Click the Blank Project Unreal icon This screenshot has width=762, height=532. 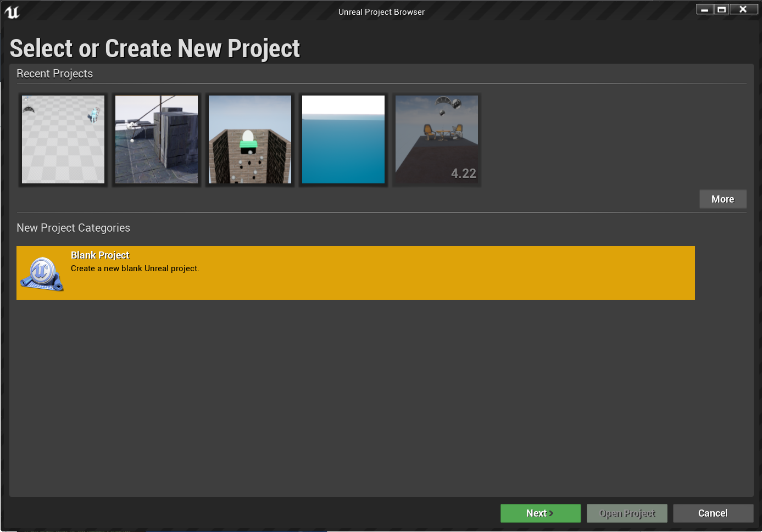click(42, 273)
